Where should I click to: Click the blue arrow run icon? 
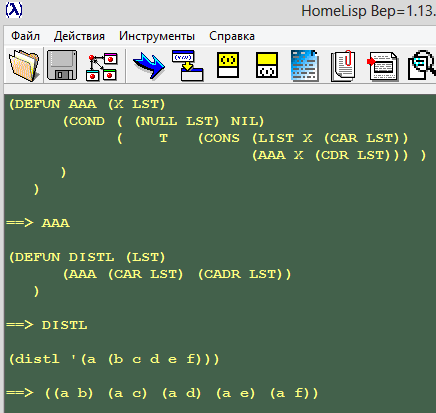point(149,65)
